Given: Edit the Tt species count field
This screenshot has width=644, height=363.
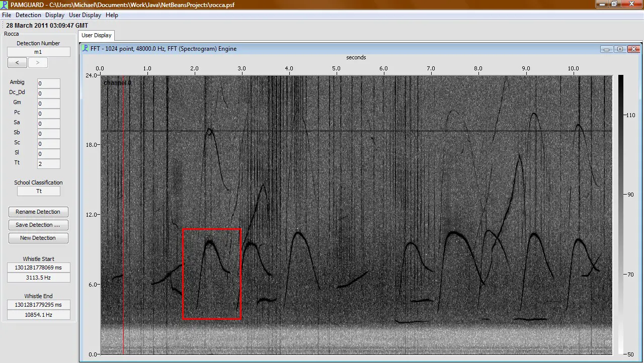Looking at the screenshot, I should [x=48, y=163].
